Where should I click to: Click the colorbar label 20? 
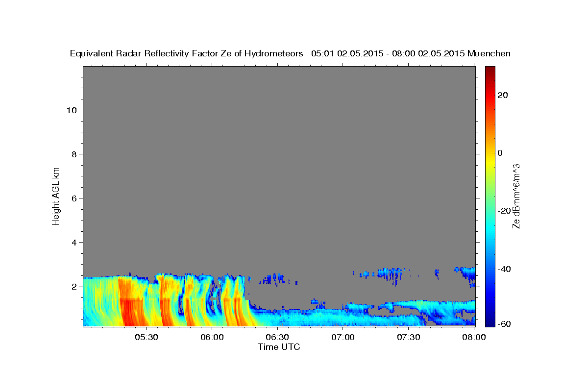click(x=502, y=95)
